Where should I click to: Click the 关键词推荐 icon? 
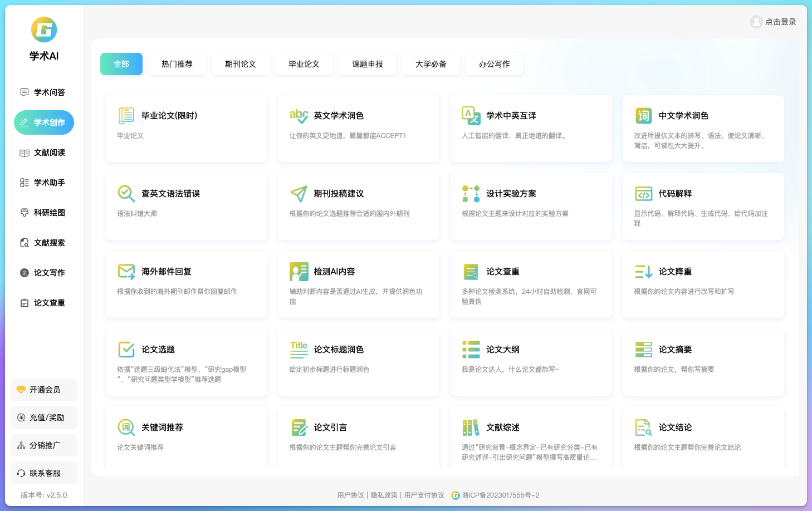(126, 427)
